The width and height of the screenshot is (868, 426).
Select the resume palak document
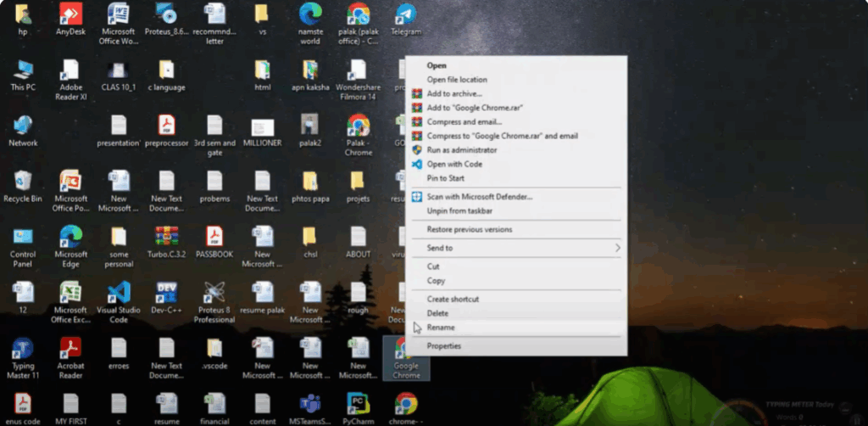263,298
